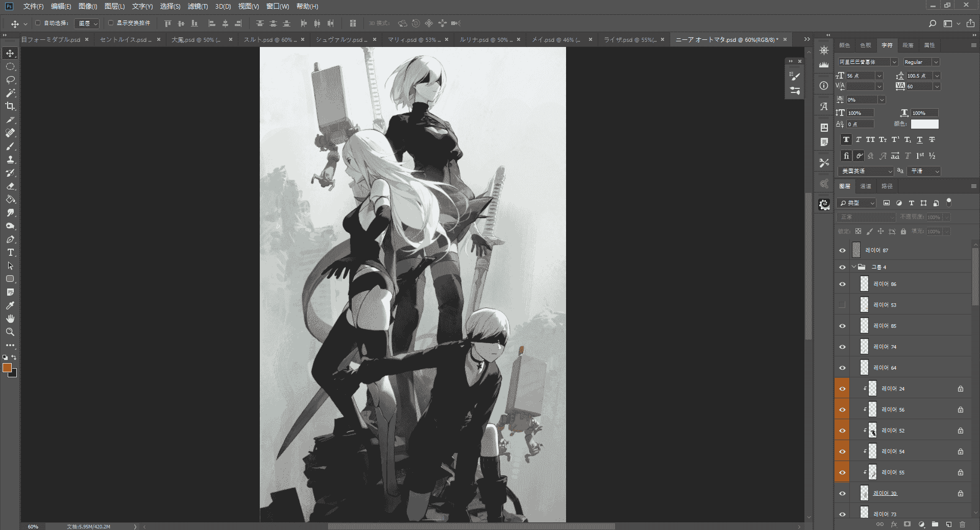Open the 滤镜(T) menu
The width and height of the screenshot is (980, 530).
click(198, 7)
